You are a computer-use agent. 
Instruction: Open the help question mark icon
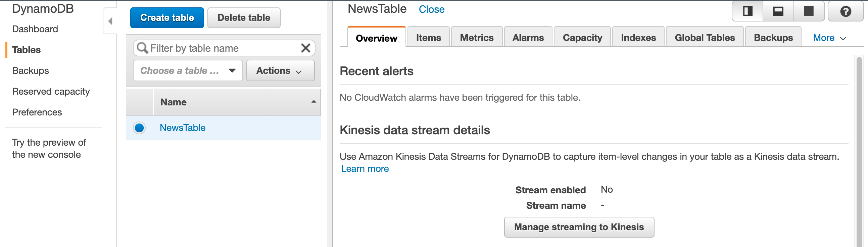tap(846, 11)
